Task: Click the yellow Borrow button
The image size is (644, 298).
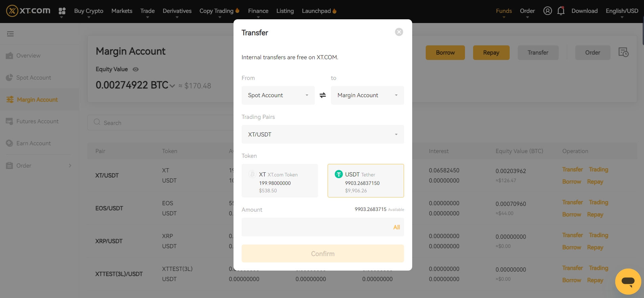Action: click(445, 52)
